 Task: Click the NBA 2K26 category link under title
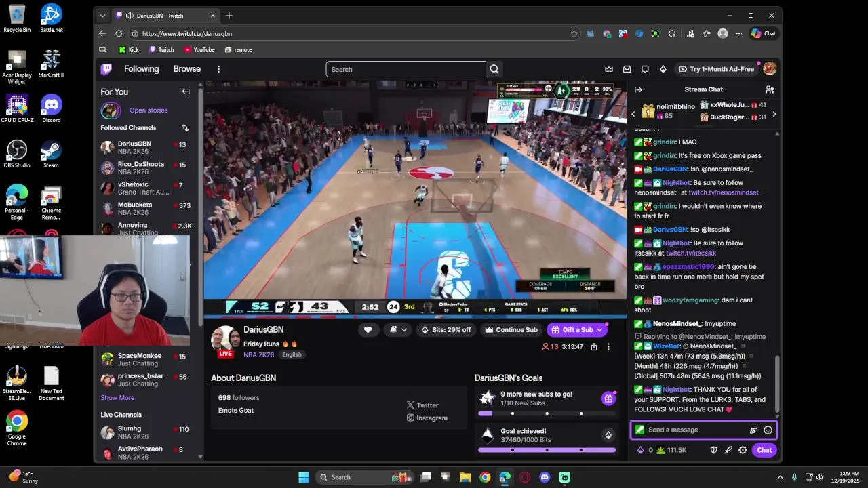[x=259, y=354]
